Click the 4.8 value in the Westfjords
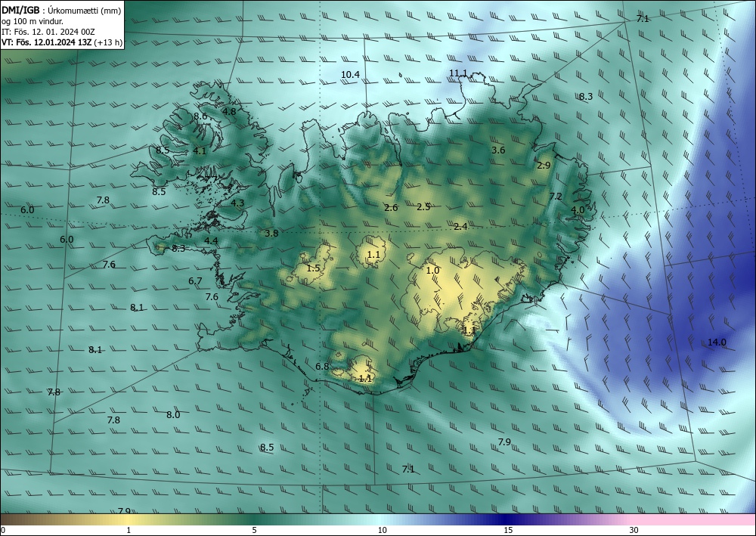 click(x=229, y=111)
